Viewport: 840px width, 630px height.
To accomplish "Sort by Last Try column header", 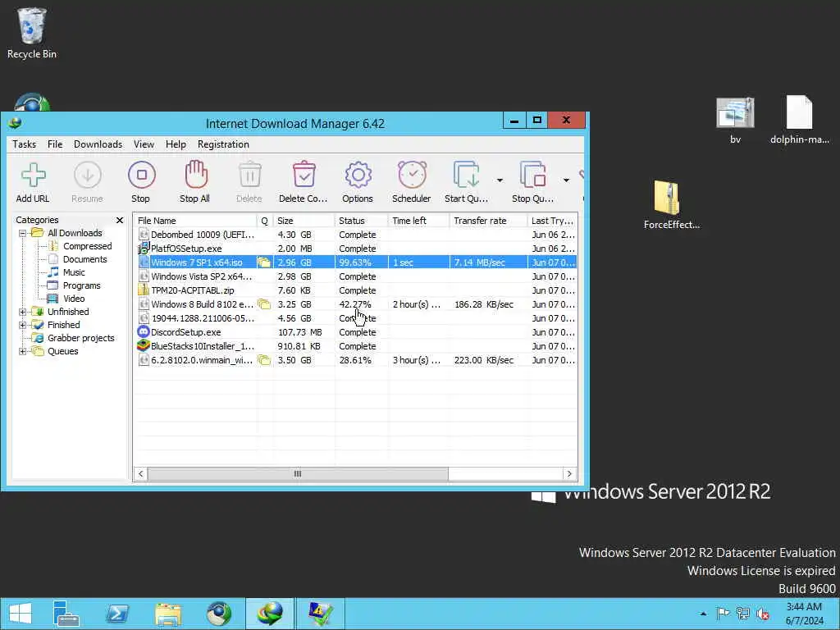I will pos(552,221).
